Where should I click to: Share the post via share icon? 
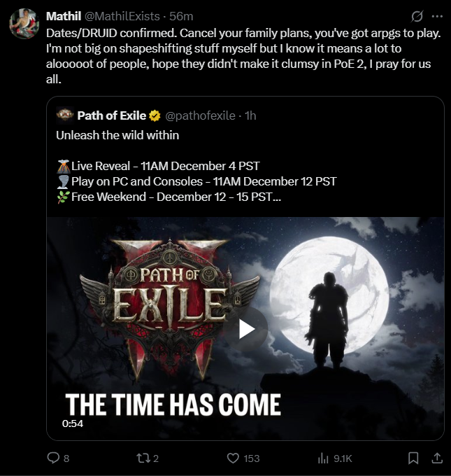coord(436,458)
